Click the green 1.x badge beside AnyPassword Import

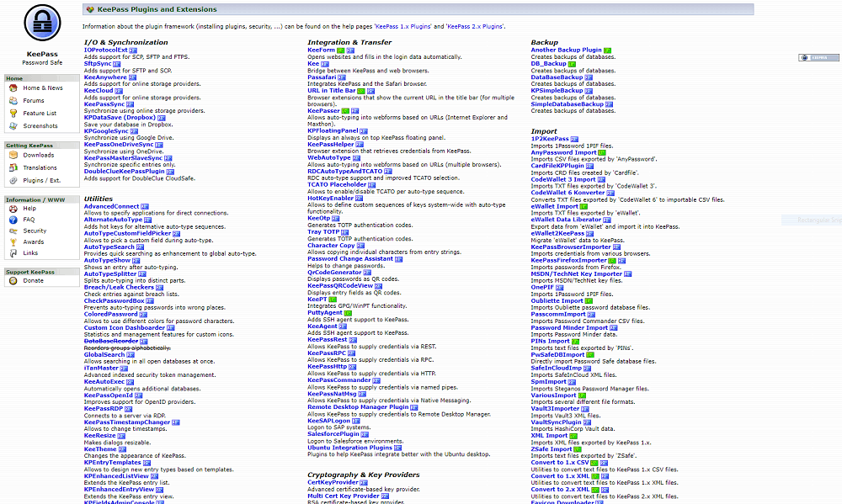tap(602, 153)
